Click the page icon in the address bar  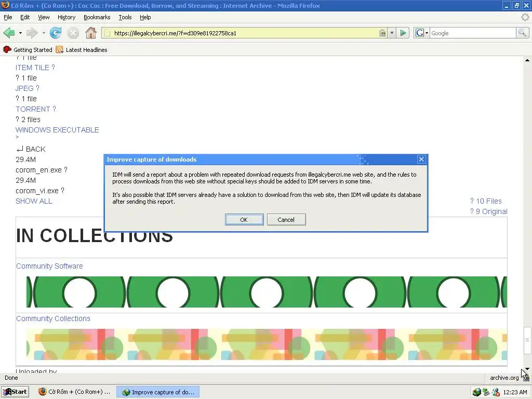(x=107, y=33)
